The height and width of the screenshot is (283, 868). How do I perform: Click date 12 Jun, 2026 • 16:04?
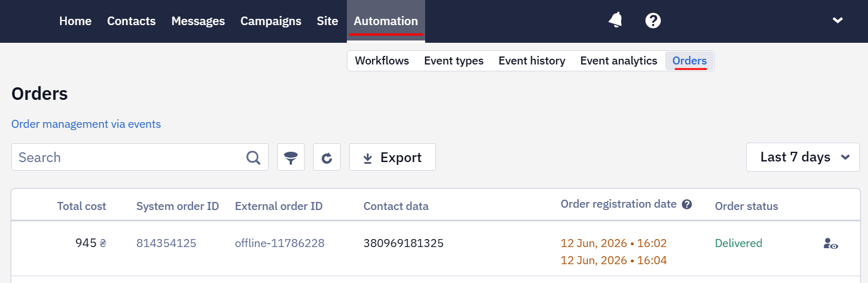tap(614, 261)
